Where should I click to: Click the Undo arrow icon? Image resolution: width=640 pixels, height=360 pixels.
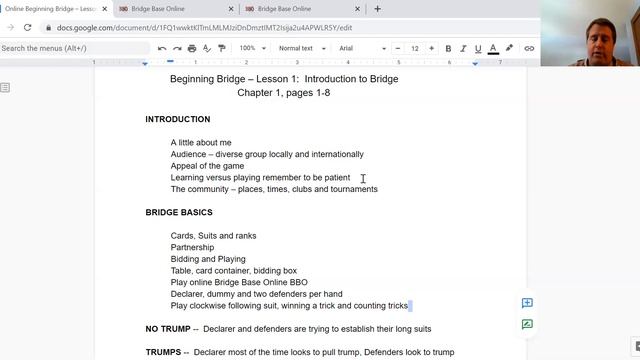pos(162,49)
